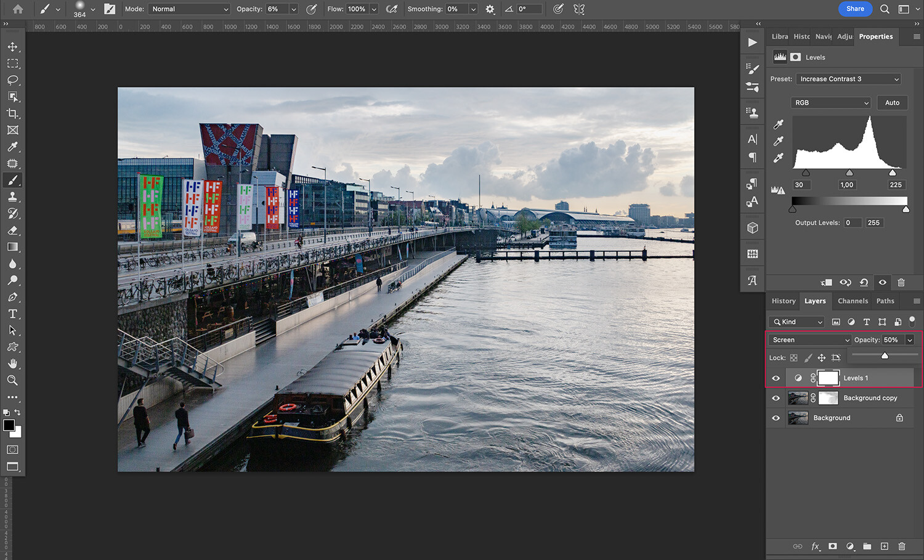Open the RGB channel dropdown in Properties
This screenshot has width=924, height=560.
tap(830, 102)
